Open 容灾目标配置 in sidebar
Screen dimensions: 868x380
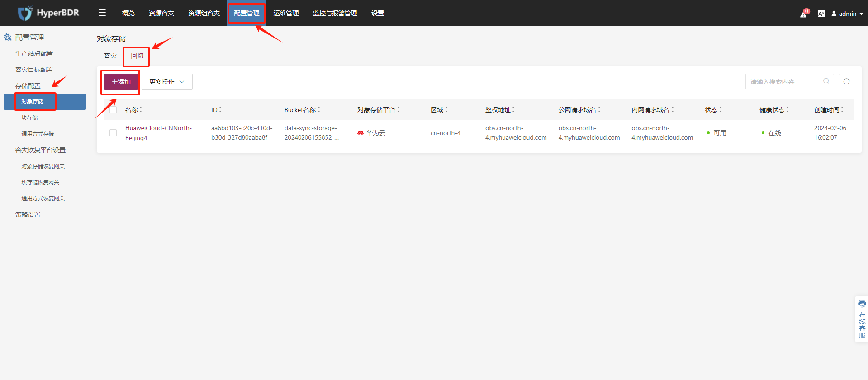(34, 70)
